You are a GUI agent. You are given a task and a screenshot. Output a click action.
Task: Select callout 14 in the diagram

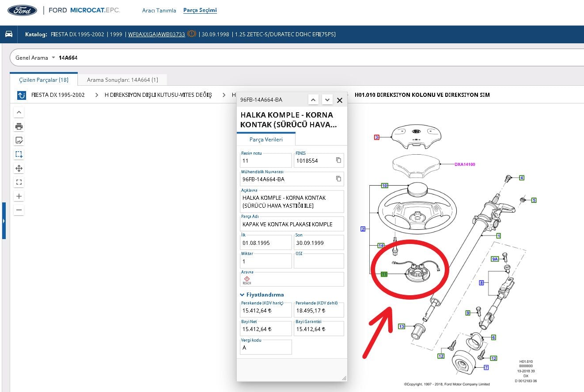pos(381,245)
